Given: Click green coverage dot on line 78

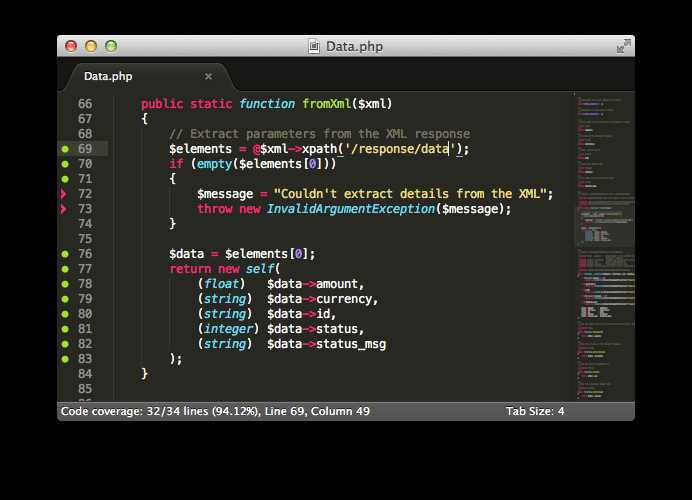Looking at the screenshot, I should [x=65, y=284].
